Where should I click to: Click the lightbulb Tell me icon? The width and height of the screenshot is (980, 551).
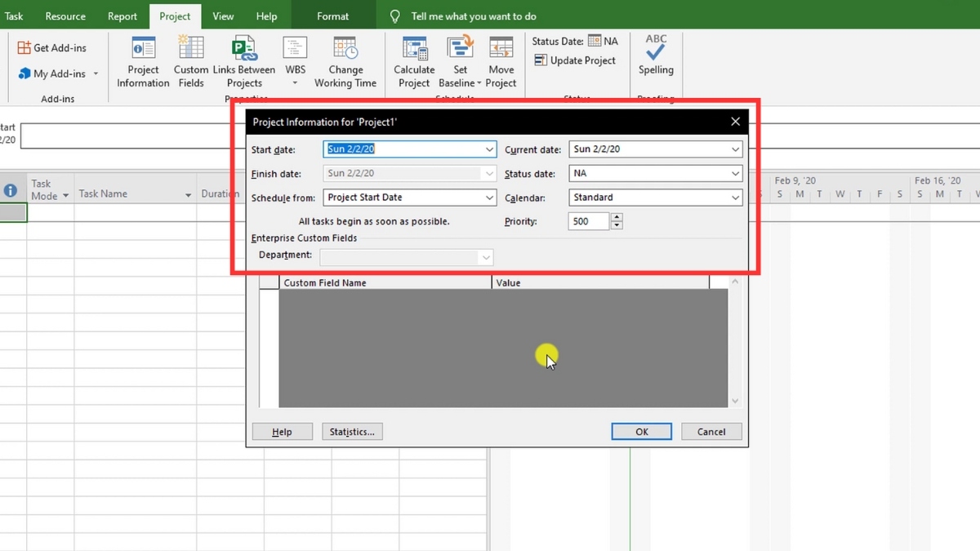coord(395,16)
